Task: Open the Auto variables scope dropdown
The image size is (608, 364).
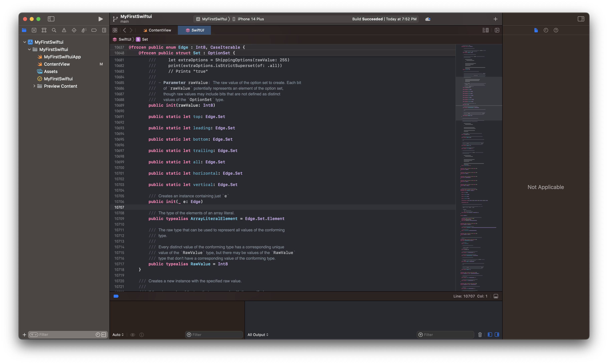Action: (118, 334)
